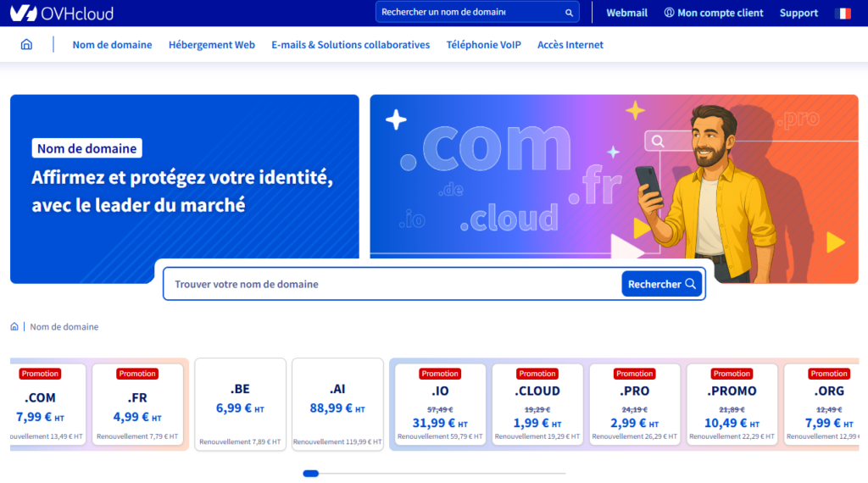Open the Hébergement Web menu
This screenshot has width=868, height=483.
[212, 45]
